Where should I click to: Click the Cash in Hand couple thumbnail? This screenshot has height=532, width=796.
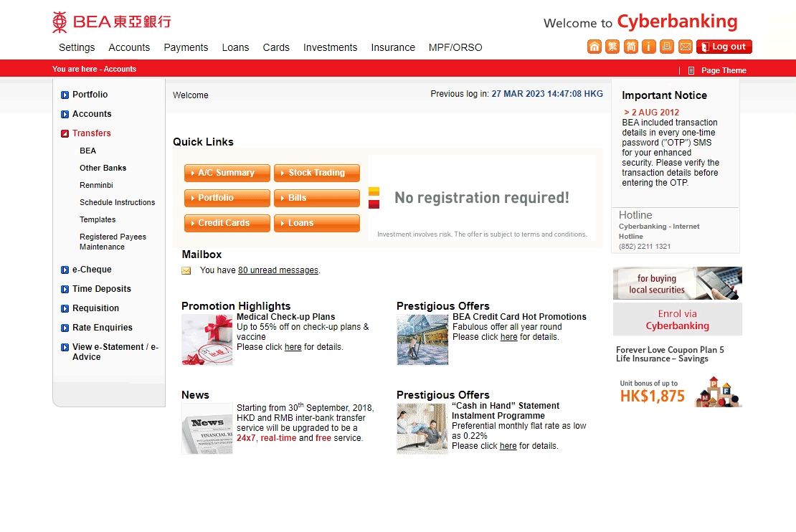pos(422,429)
